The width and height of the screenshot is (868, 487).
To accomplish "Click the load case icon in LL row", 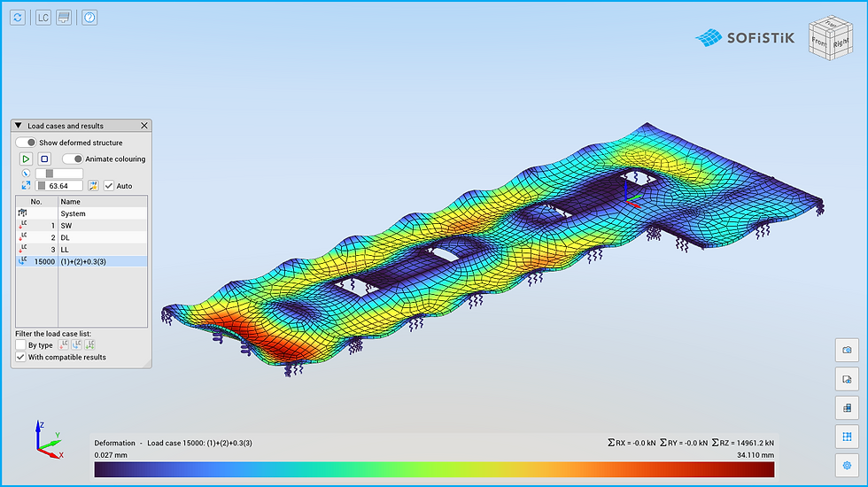I will pyautogui.click(x=23, y=250).
